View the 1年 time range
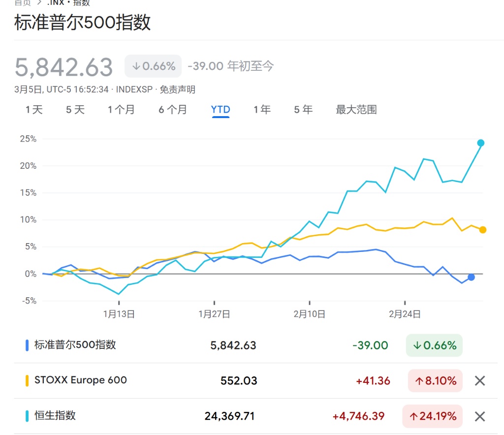 pyautogui.click(x=262, y=109)
